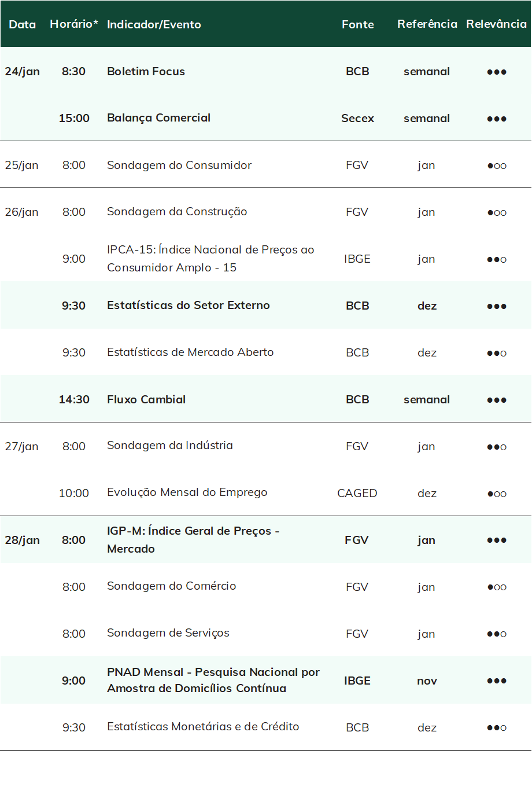
Task: Click the Evolução Mensal do Emprego relevance dots
Action: click(x=497, y=494)
